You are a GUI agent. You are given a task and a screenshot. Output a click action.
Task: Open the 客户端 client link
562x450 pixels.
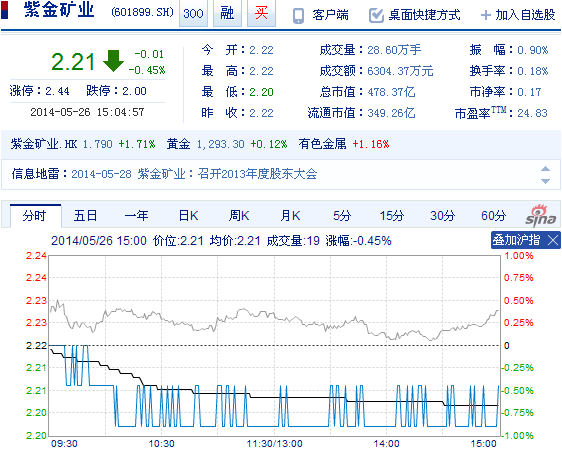pyautogui.click(x=330, y=15)
